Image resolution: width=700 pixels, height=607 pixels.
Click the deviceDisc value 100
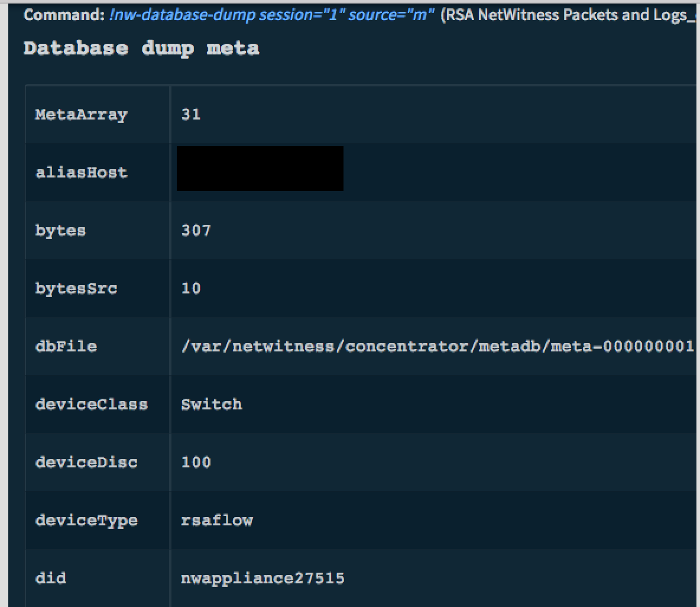coord(196,462)
